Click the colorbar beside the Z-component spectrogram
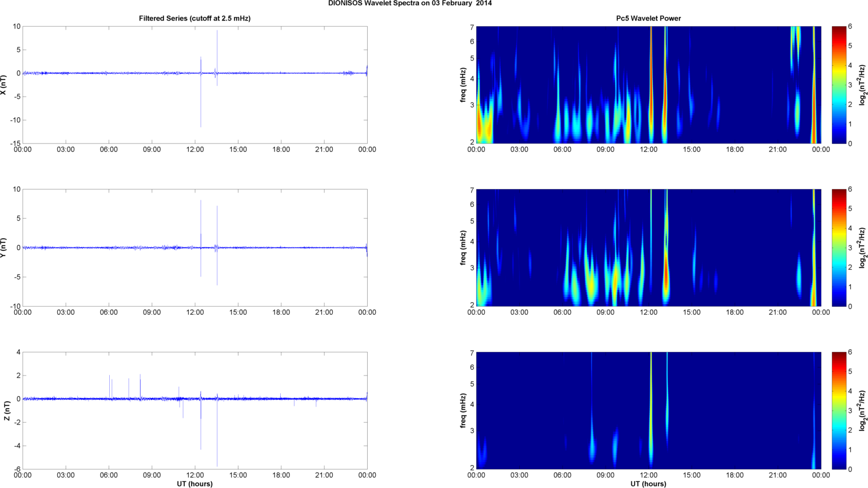The width and height of the screenshot is (868, 488). pyautogui.click(x=838, y=410)
